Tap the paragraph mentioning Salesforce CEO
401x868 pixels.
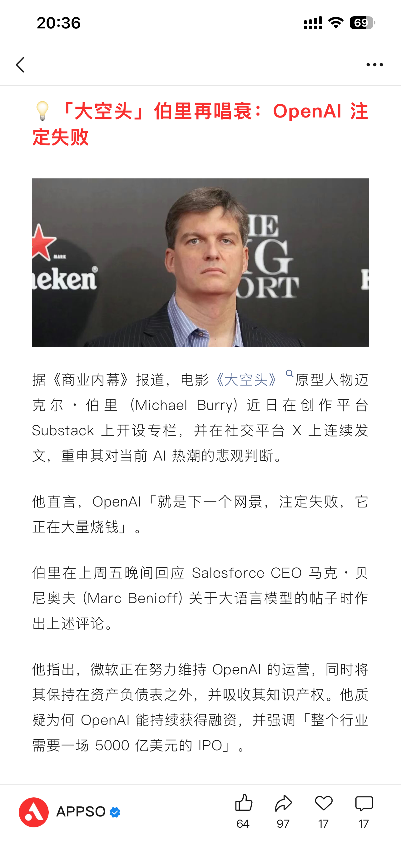click(200, 598)
